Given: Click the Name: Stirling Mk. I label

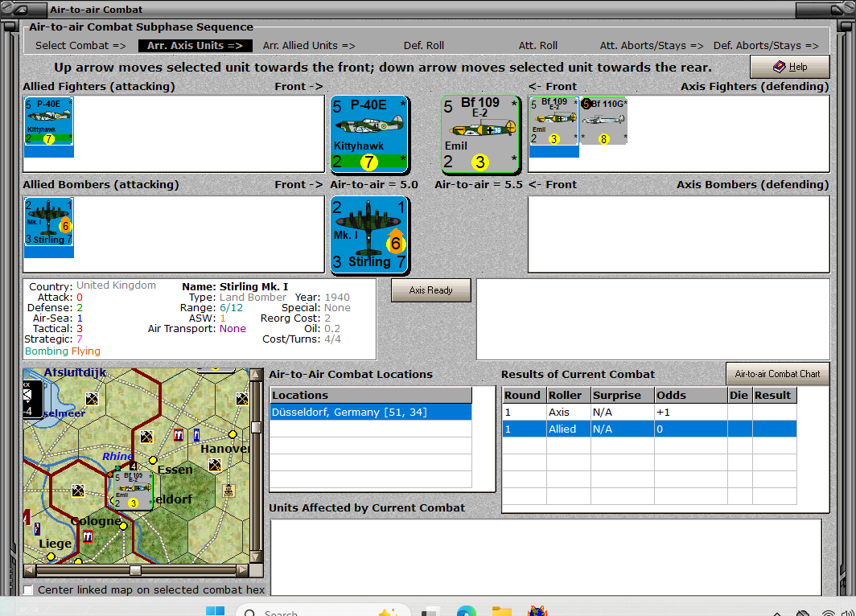Looking at the screenshot, I should (235, 286).
